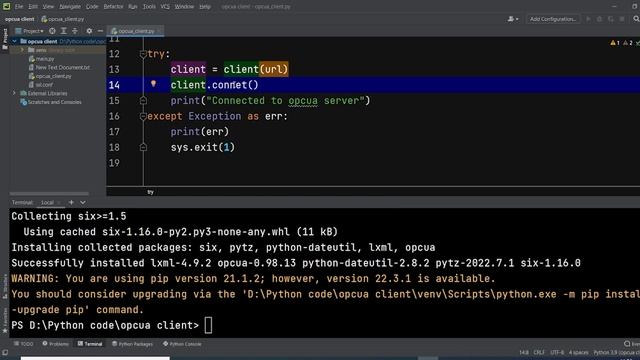Select main.py in project tree

[x=41, y=59]
